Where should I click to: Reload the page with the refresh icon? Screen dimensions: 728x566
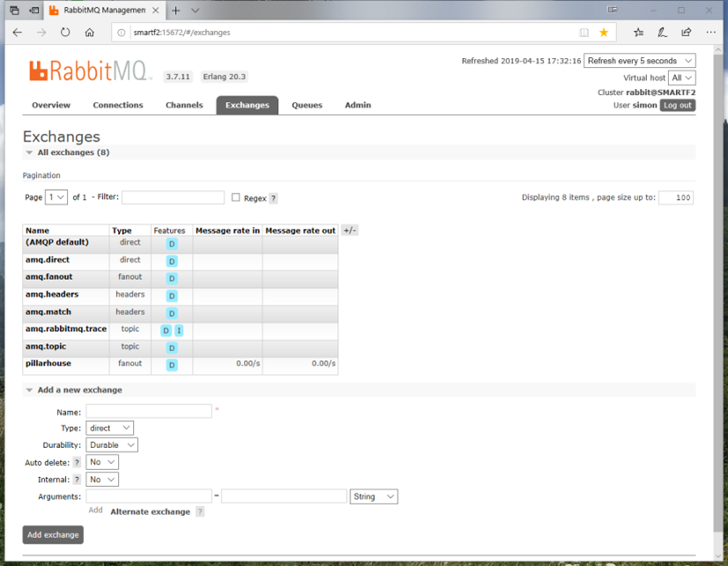pyautogui.click(x=65, y=33)
